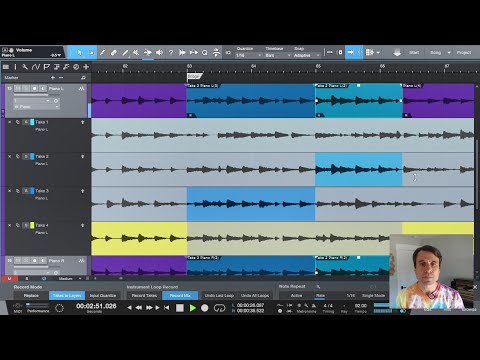Click the wrench track options icon
The width and height of the screenshot is (480, 360).
[25, 67]
